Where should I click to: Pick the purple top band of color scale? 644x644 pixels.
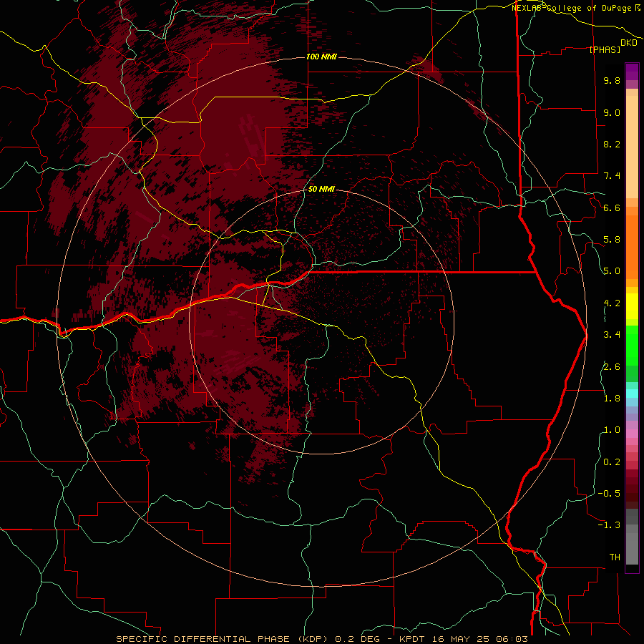point(632,72)
